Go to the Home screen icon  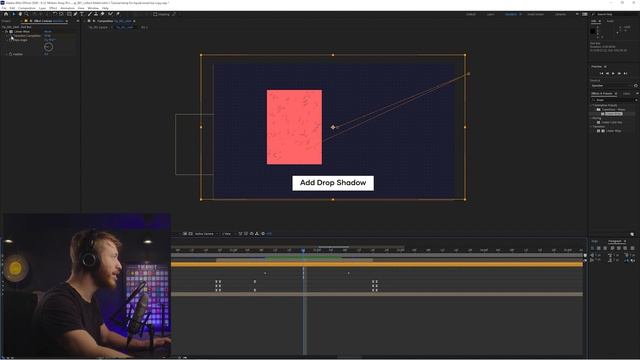tap(6, 14)
